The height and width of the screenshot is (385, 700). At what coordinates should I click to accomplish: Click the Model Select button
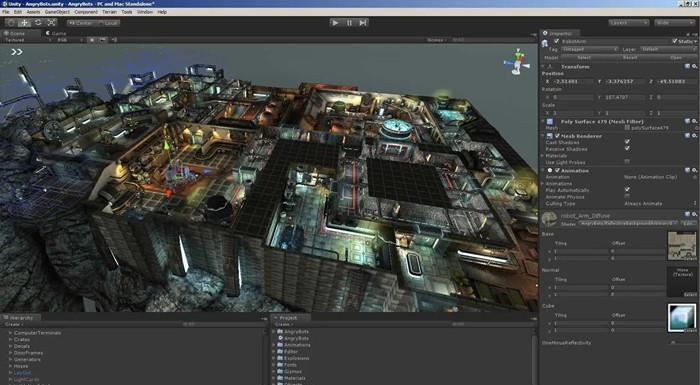(x=584, y=58)
